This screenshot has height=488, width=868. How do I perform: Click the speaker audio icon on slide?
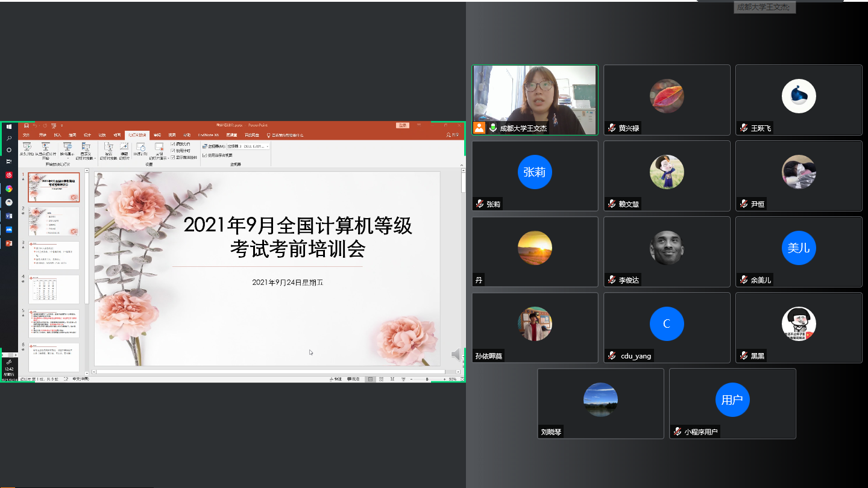(456, 354)
